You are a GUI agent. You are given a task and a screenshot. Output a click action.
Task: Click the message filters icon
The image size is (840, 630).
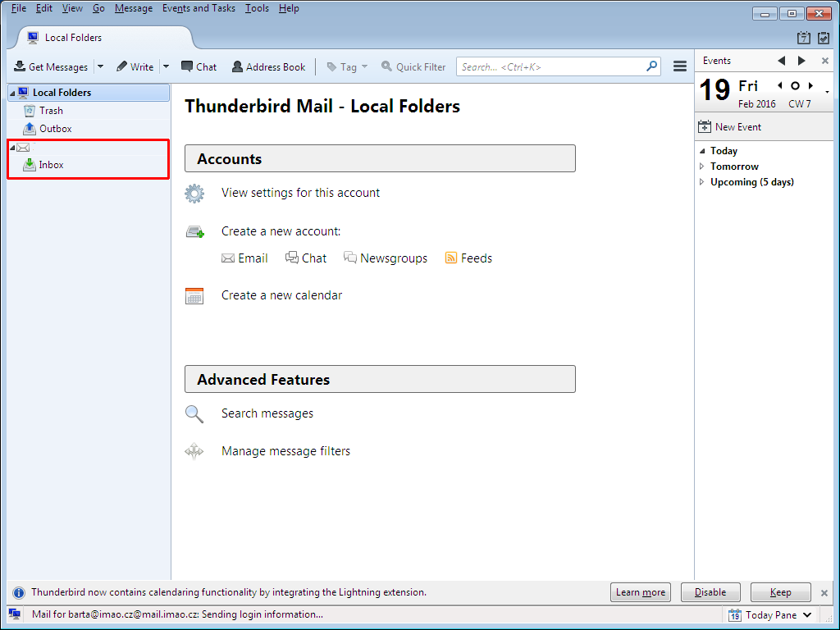(194, 451)
